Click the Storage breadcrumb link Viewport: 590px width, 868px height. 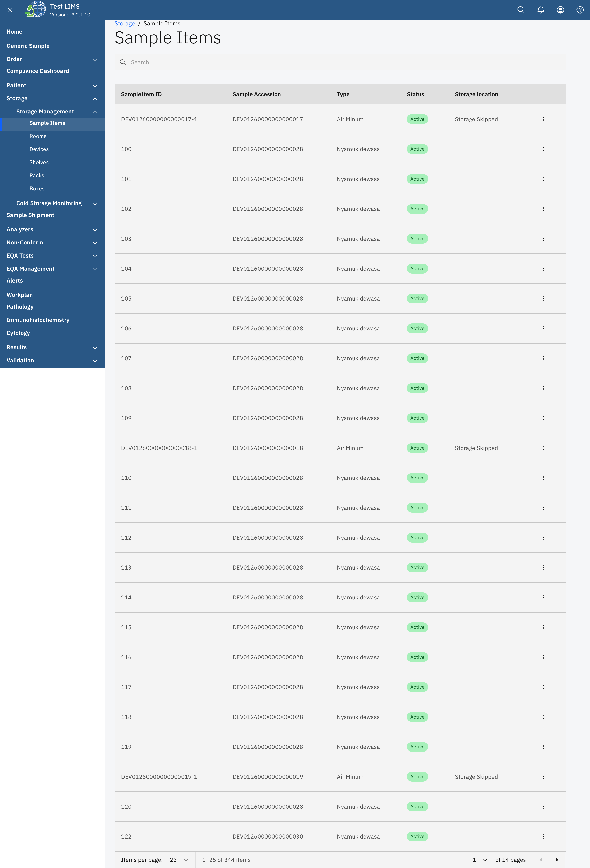tap(124, 24)
